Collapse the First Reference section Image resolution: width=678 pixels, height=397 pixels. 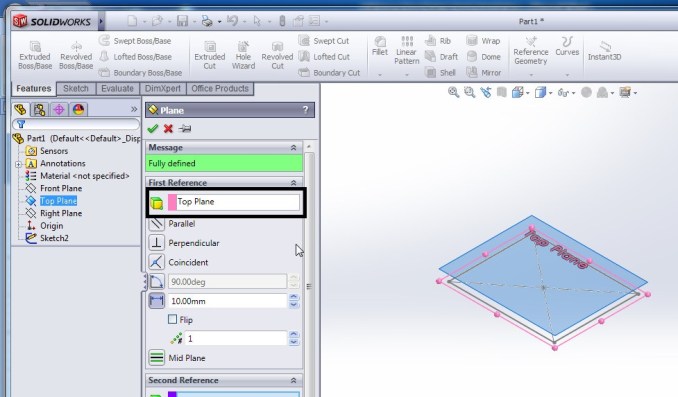(x=294, y=183)
